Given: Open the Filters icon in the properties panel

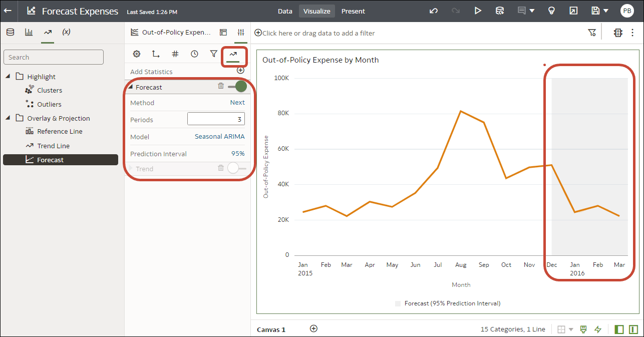Looking at the screenshot, I should (x=214, y=54).
